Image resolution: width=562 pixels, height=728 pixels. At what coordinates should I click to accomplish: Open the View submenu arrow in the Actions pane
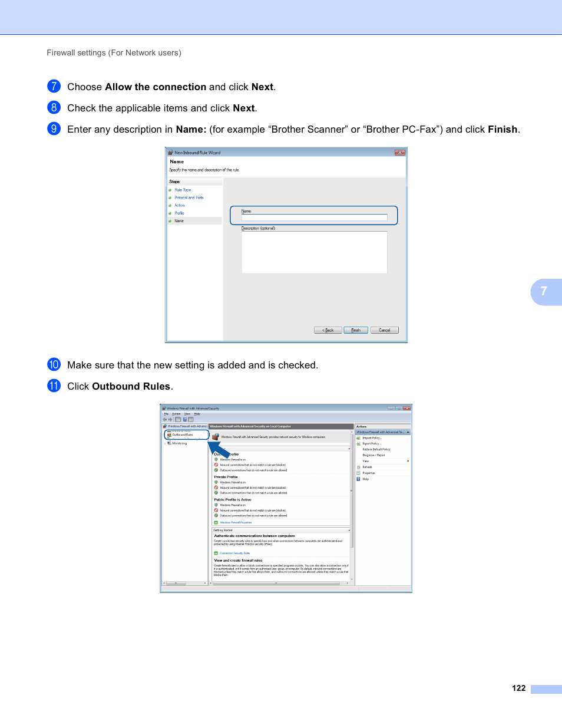tap(408, 461)
